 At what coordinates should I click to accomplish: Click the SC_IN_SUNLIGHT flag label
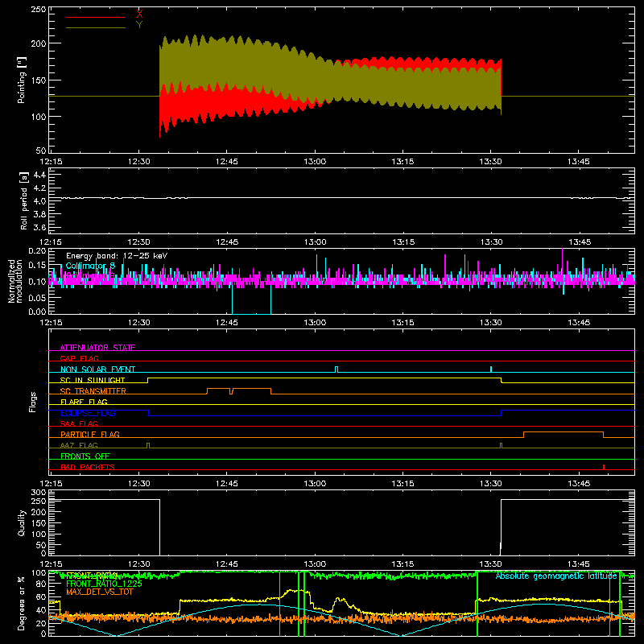coord(93,380)
